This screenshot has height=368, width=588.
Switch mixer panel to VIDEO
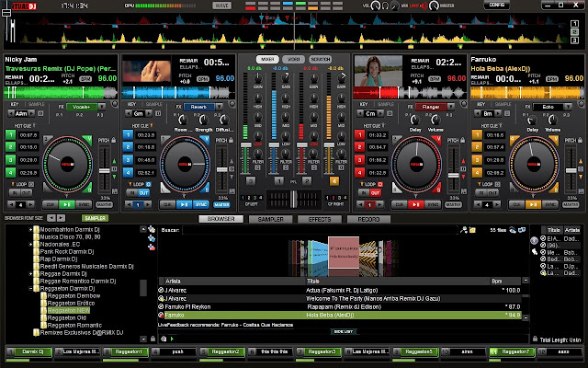(293, 59)
